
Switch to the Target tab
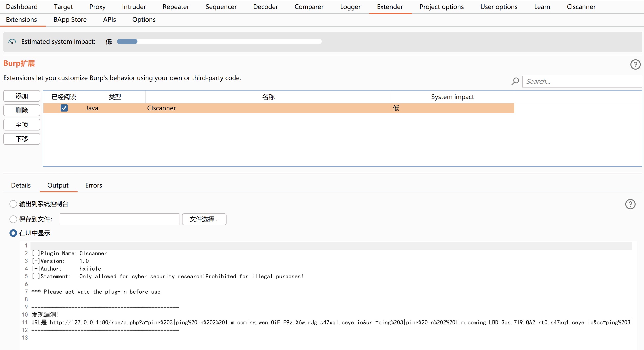tap(63, 7)
